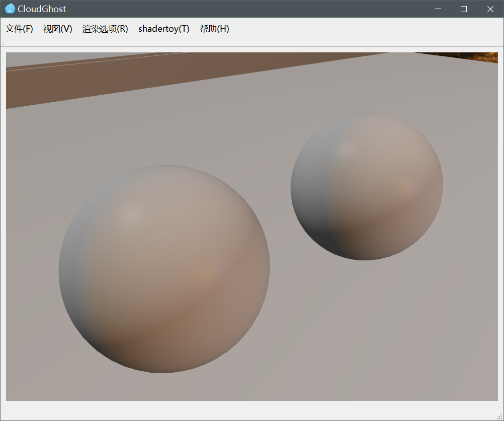The image size is (504, 421).
Task: Click the large sphere in the viewport
Action: tap(164, 269)
